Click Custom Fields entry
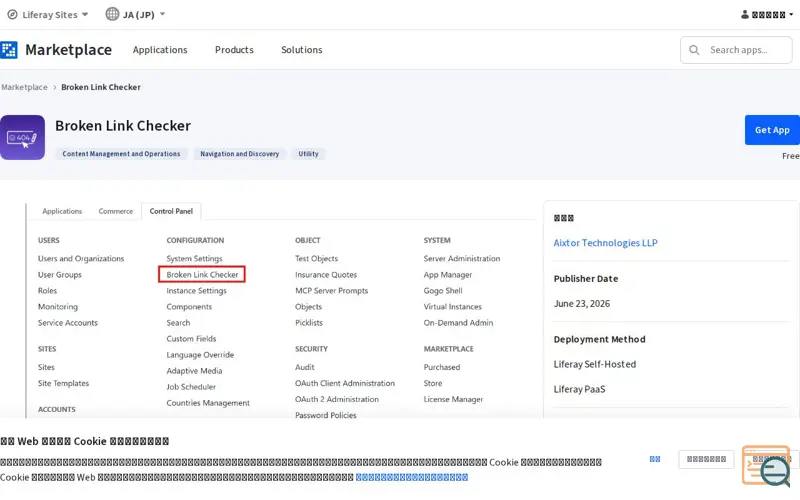This screenshot has width=800, height=500. (x=191, y=339)
